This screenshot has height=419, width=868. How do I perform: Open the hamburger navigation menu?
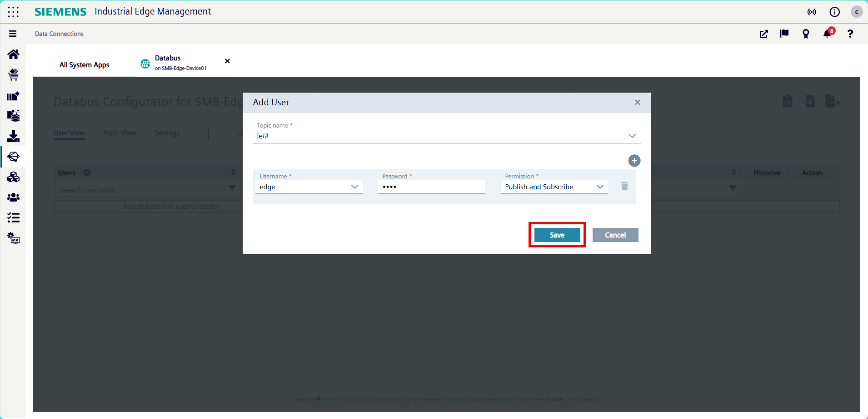point(13,34)
